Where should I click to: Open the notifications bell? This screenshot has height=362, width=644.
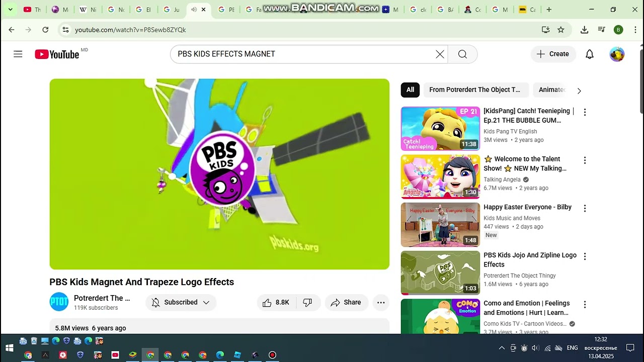(x=590, y=54)
